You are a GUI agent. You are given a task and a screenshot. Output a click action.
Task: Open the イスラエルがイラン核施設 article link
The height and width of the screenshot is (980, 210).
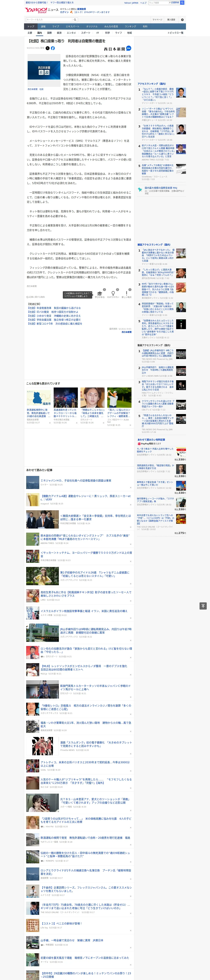(x=84, y=611)
